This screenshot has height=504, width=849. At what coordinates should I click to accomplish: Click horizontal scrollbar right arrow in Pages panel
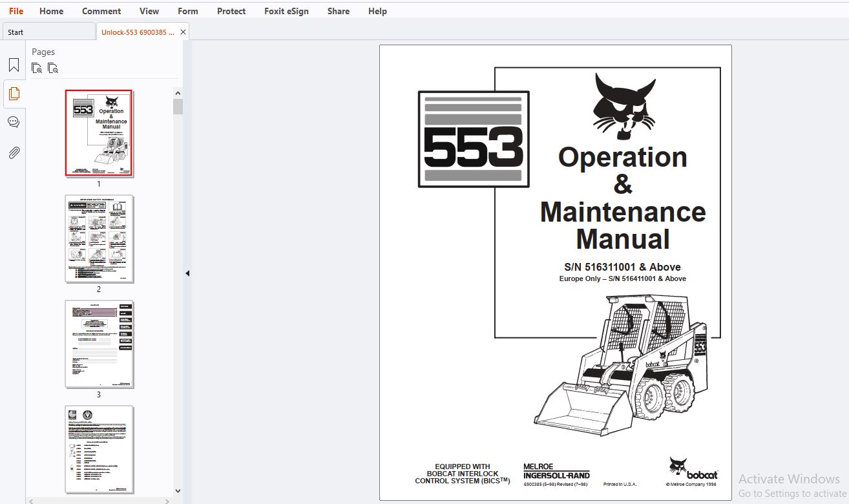168,501
